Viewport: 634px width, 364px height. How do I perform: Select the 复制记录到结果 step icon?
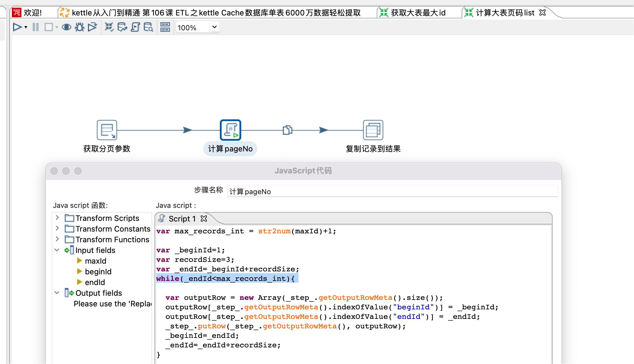click(x=373, y=130)
